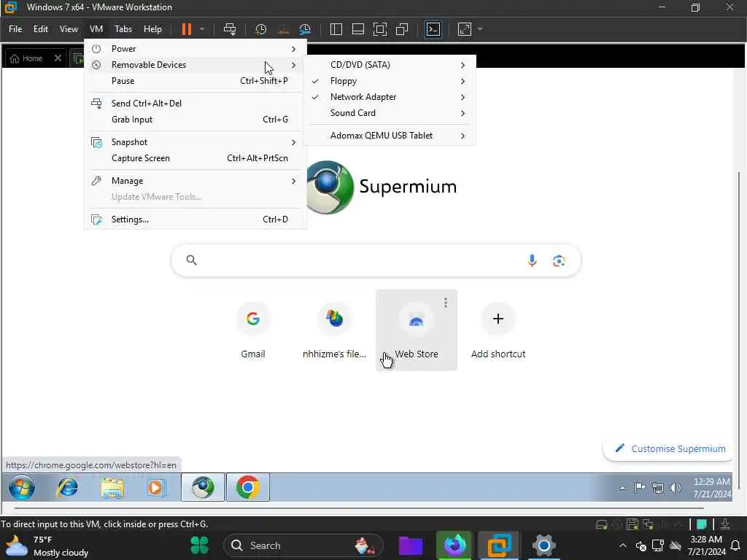Toggle the checked Floppy device entry
The width and height of the screenshot is (747, 560).
390,81
